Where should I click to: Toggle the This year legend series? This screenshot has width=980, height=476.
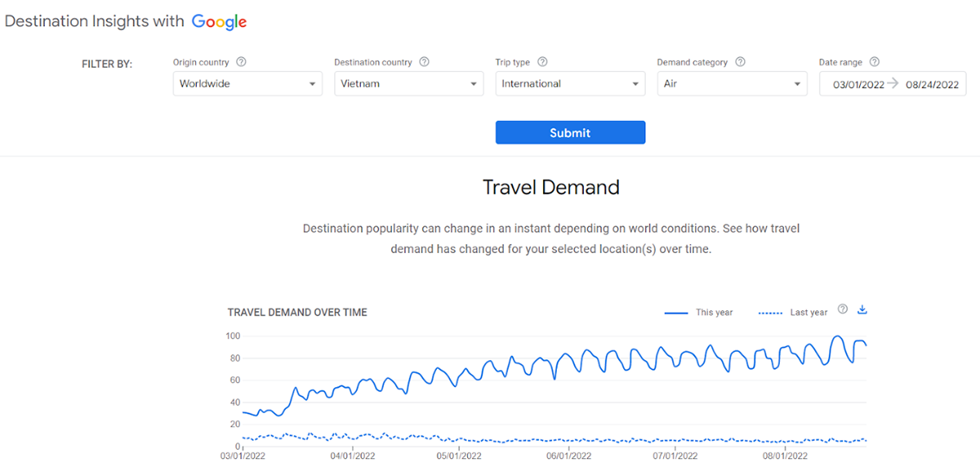point(698,312)
